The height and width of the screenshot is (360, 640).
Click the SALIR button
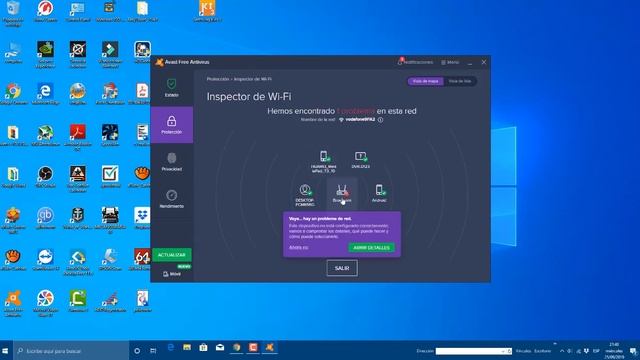tap(342, 268)
